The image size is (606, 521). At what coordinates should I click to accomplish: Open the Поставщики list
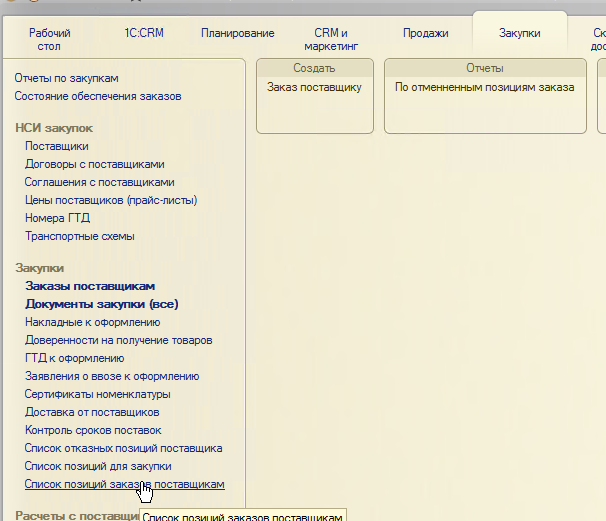[x=56, y=146]
